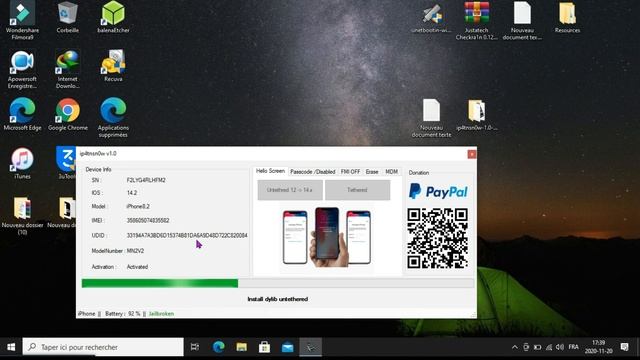
Task: Close the ip4tnsn0w window
Action: click(x=472, y=154)
